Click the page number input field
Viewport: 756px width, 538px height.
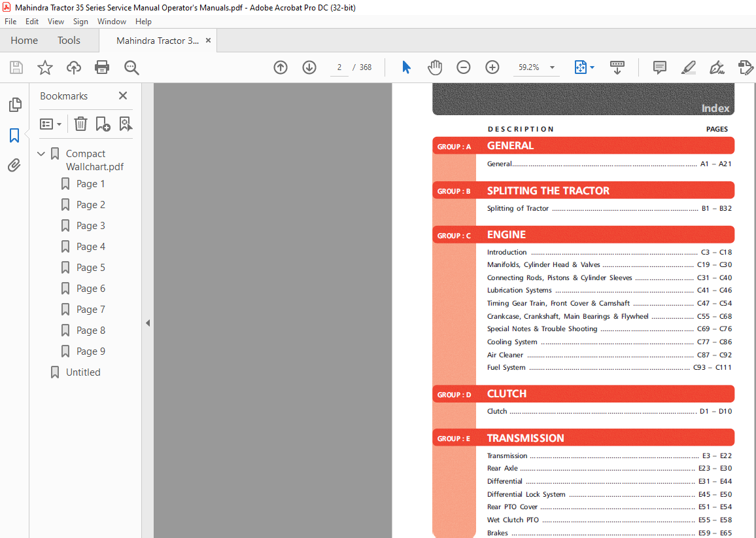pos(339,67)
